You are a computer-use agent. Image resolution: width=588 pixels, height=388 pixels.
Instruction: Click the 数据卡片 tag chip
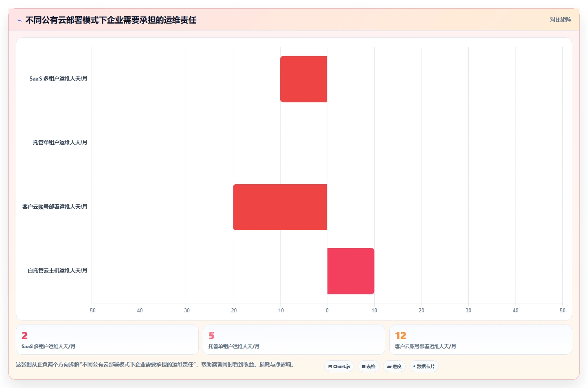click(x=424, y=366)
